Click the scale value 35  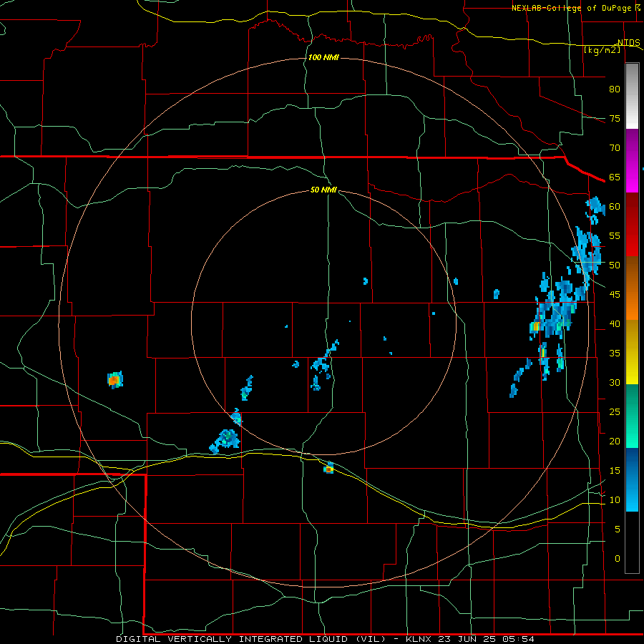click(x=615, y=353)
